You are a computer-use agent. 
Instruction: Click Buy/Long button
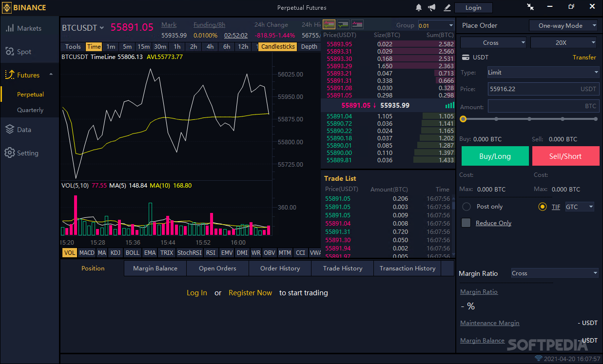[x=495, y=156]
